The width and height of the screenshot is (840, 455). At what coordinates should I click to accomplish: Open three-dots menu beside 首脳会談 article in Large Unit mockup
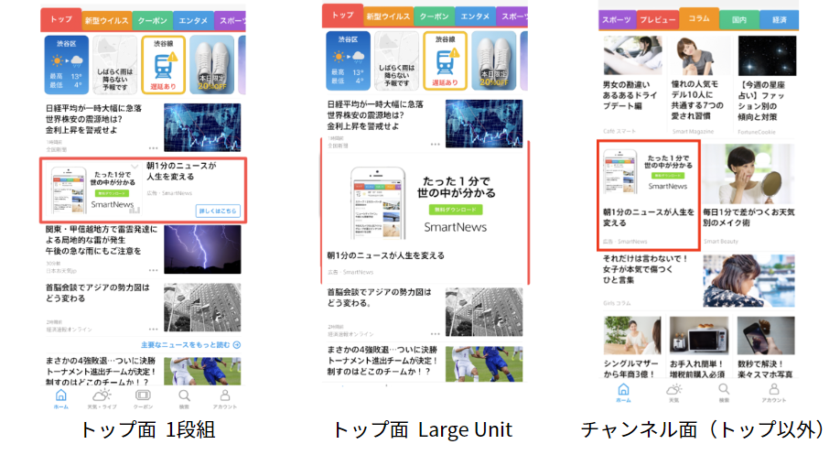tap(433, 333)
